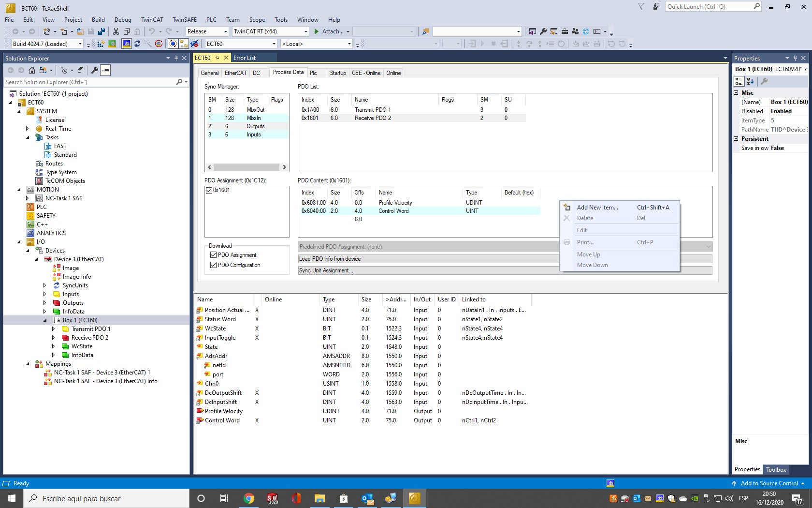This screenshot has width=812, height=508.
Task: Open Google Chrome from the taskbar
Action: pos(249,498)
